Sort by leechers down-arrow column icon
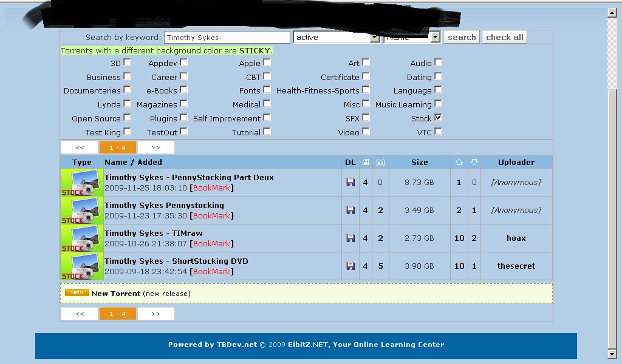Image resolution: width=622 pixels, height=364 pixels. 474,162
